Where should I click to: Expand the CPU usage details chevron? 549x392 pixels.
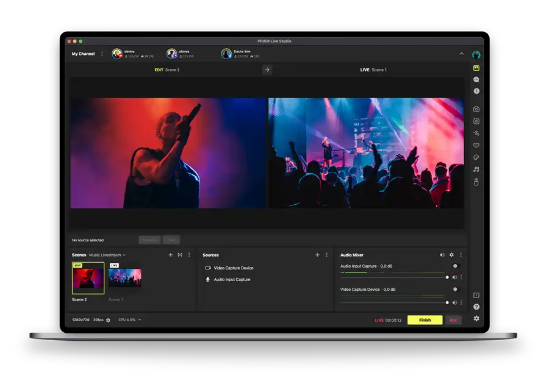tap(140, 319)
